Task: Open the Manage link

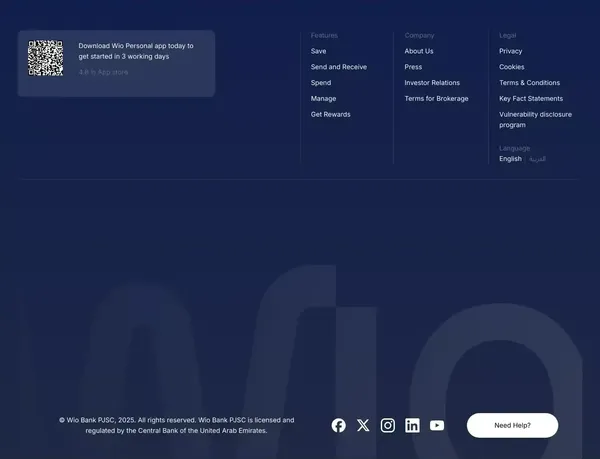Action: click(323, 99)
